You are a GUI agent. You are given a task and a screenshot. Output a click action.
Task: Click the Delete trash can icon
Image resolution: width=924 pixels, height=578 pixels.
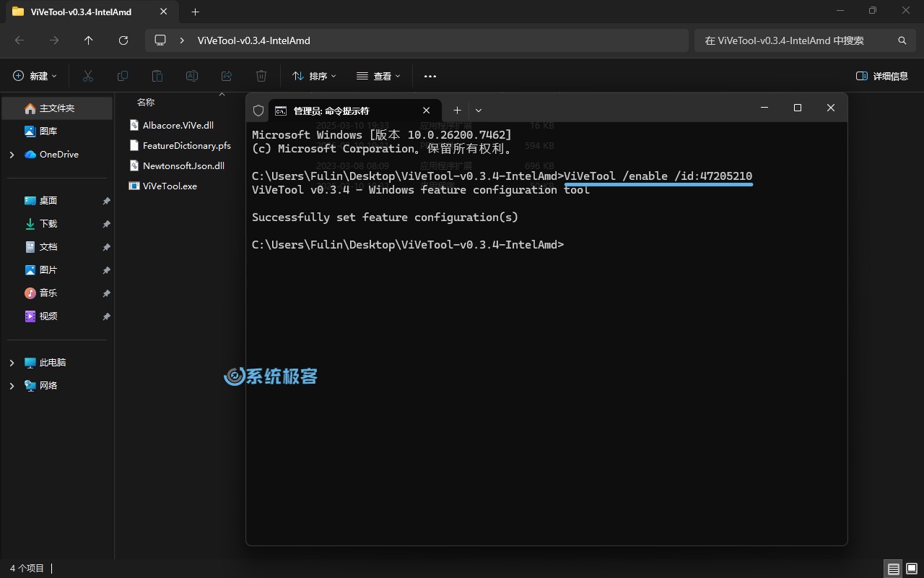tap(261, 76)
